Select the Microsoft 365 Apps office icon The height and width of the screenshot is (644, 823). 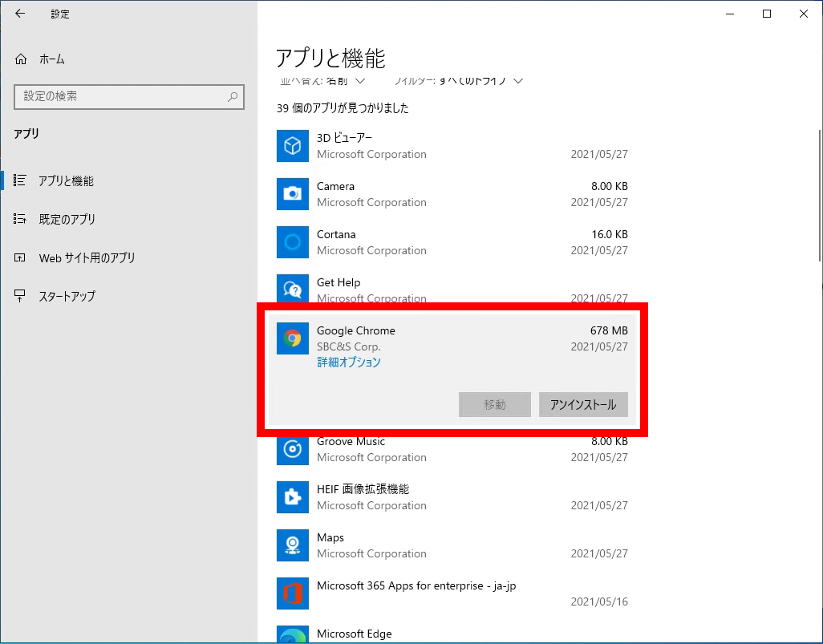(x=292, y=593)
